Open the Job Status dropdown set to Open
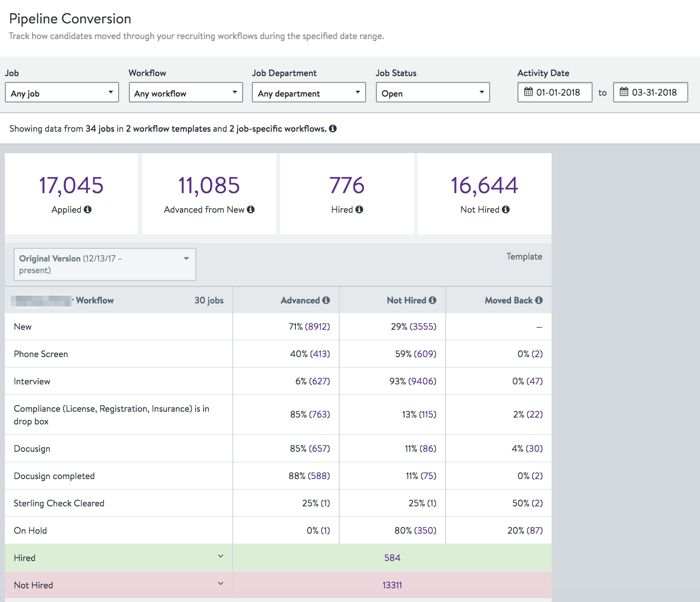Screen dimensions: 700x602 click(x=433, y=92)
